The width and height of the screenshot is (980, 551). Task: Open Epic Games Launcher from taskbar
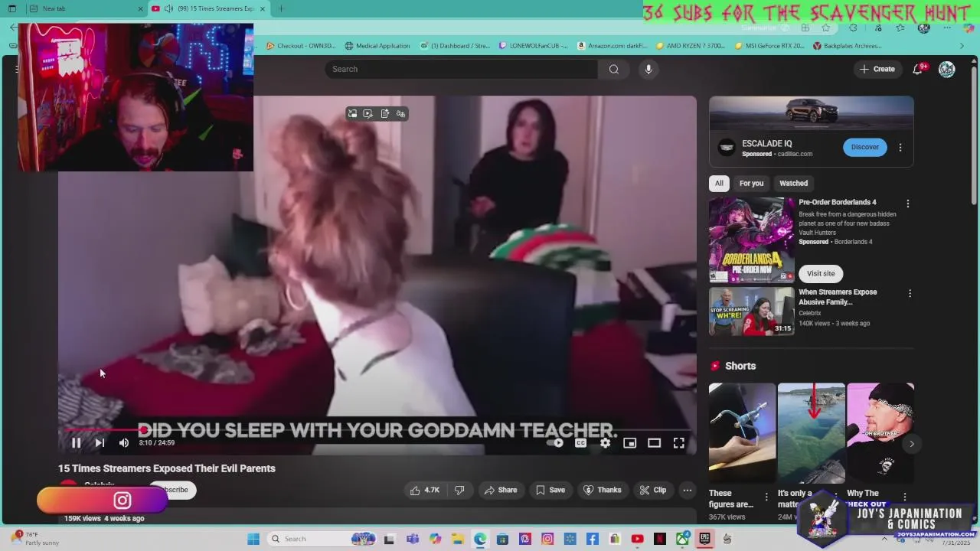pyautogui.click(x=704, y=539)
